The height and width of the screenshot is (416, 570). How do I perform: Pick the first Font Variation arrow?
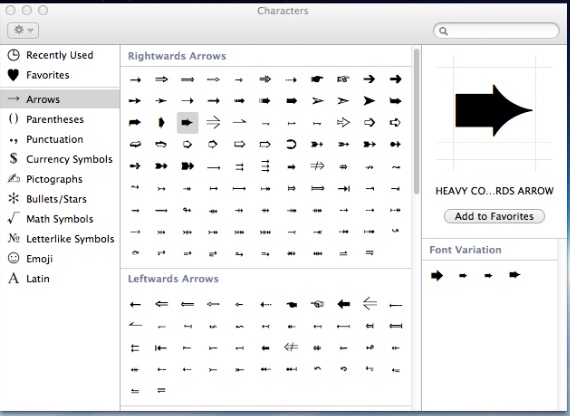coord(437,275)
